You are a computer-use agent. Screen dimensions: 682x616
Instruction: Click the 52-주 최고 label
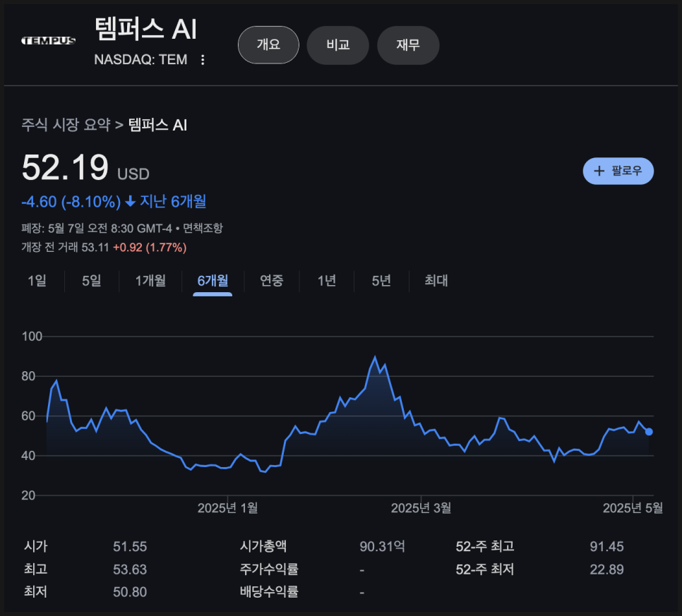pyautogui.click(x=485, y=546)
